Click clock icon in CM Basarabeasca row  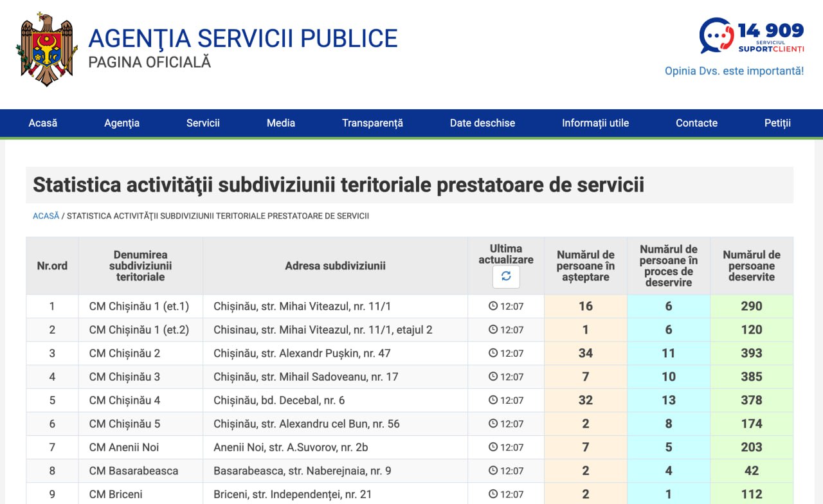coord(493,471)
